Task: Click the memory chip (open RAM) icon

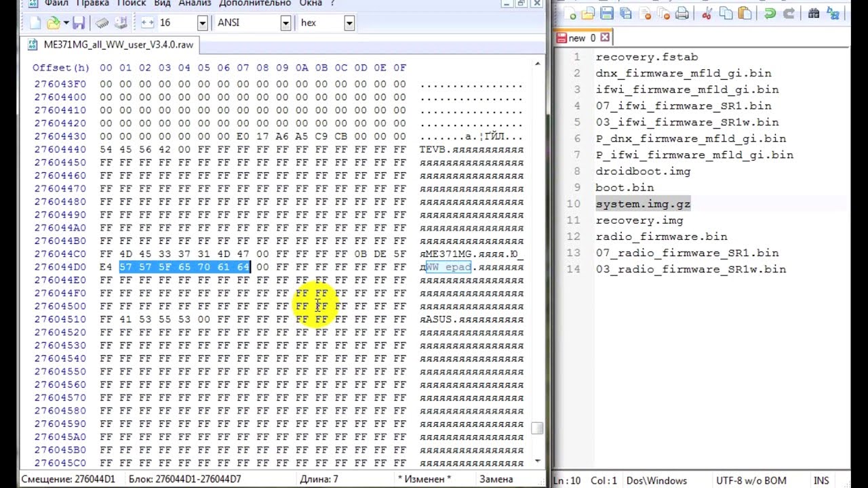Action: pyautogui.click(x=102, y=23)
